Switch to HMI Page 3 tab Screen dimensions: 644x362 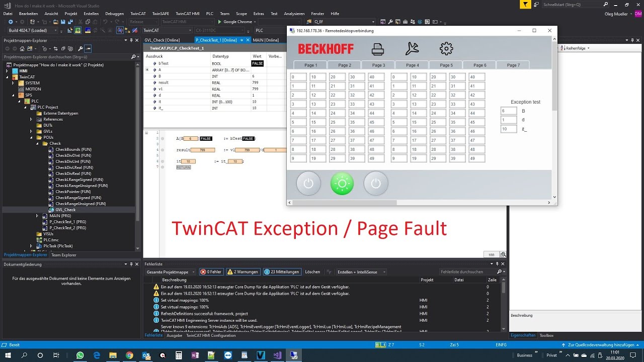(378, 65)
